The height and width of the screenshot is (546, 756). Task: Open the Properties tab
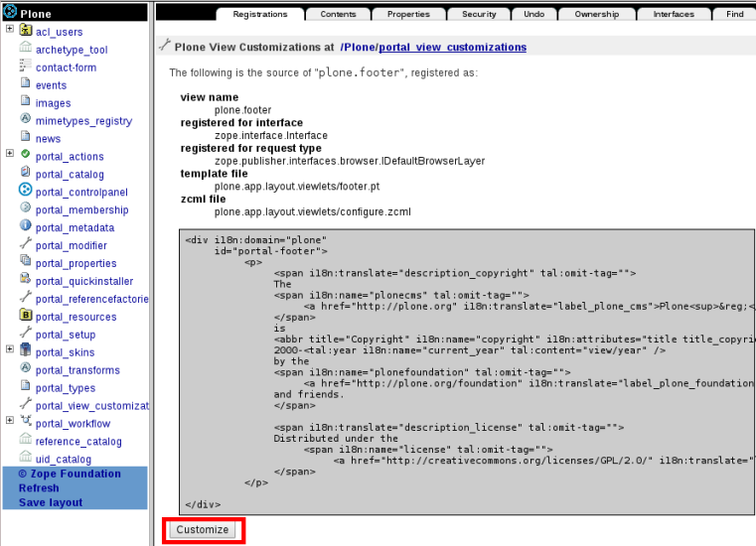coord(408,15)
